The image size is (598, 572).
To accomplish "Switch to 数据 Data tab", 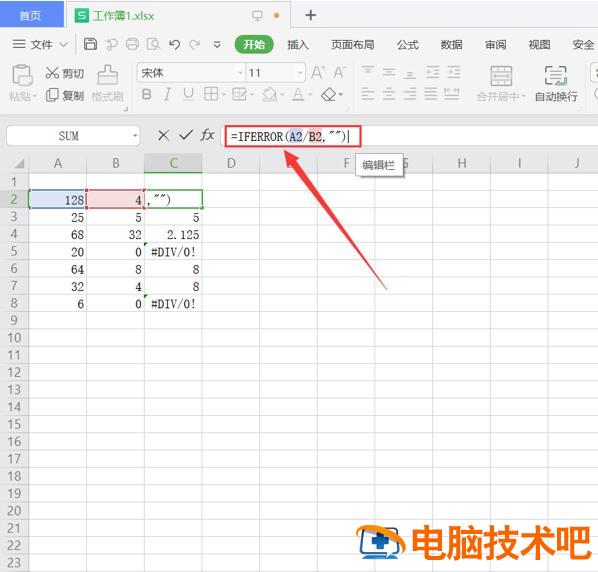I will point(452,45).
